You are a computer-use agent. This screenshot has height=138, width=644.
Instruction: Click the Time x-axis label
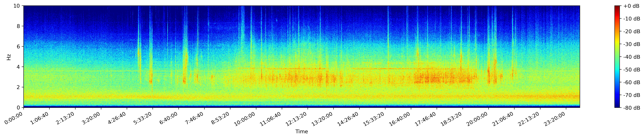pos(301,132)
